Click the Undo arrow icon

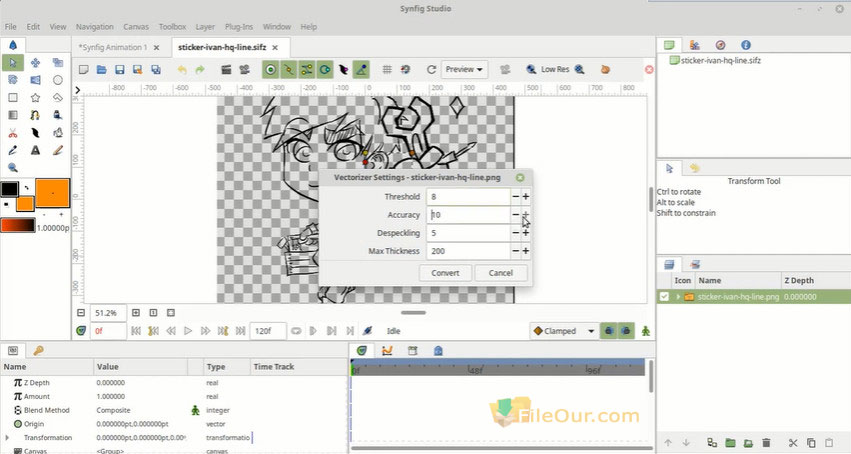pyautogui.click(x=182, y=69)
